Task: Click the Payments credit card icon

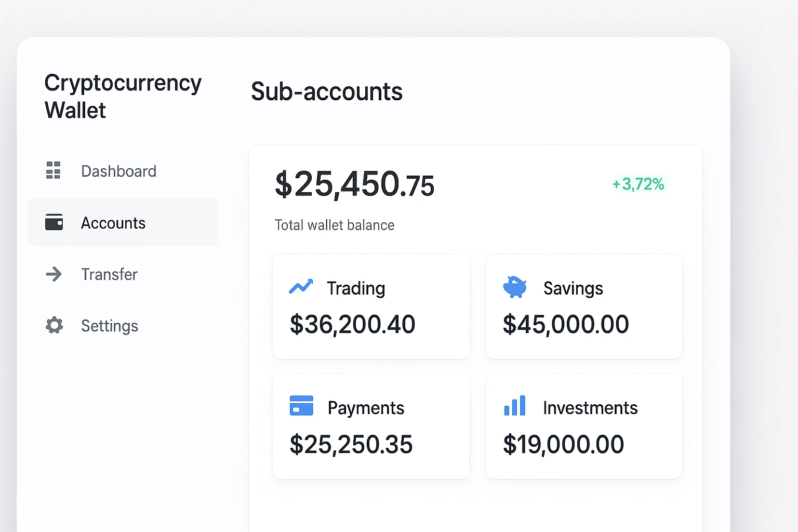Action: [301, 406]
